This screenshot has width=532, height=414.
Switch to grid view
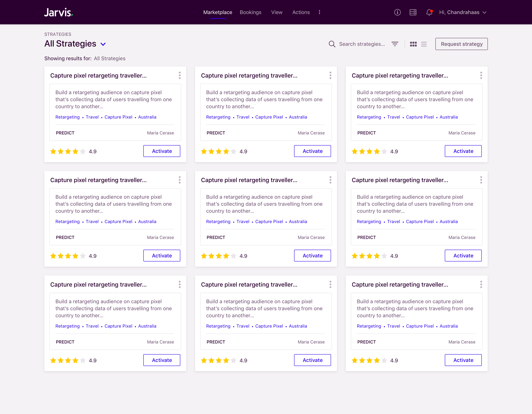point(413,44)
